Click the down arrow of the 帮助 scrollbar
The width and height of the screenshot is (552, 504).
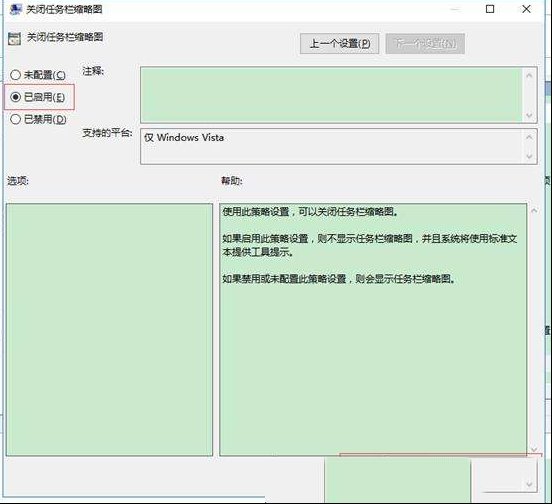(534, 449)
